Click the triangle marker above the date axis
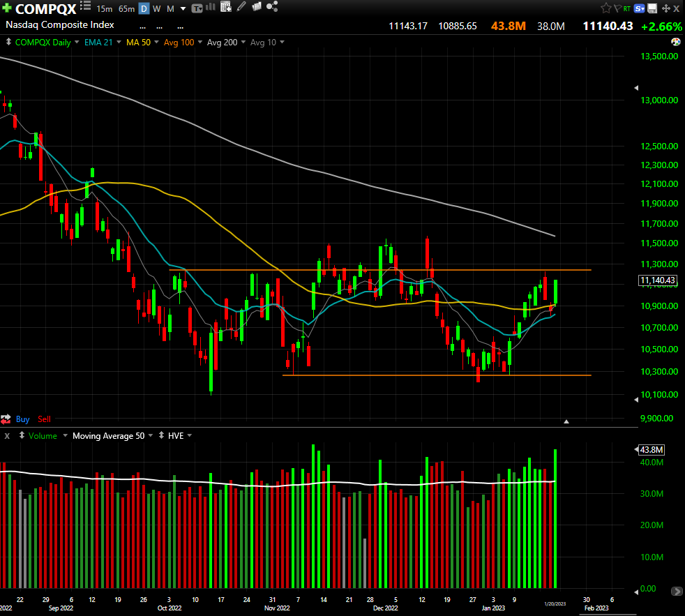The height and width of the screenshot is (616, 685). (x=566, y=421)
